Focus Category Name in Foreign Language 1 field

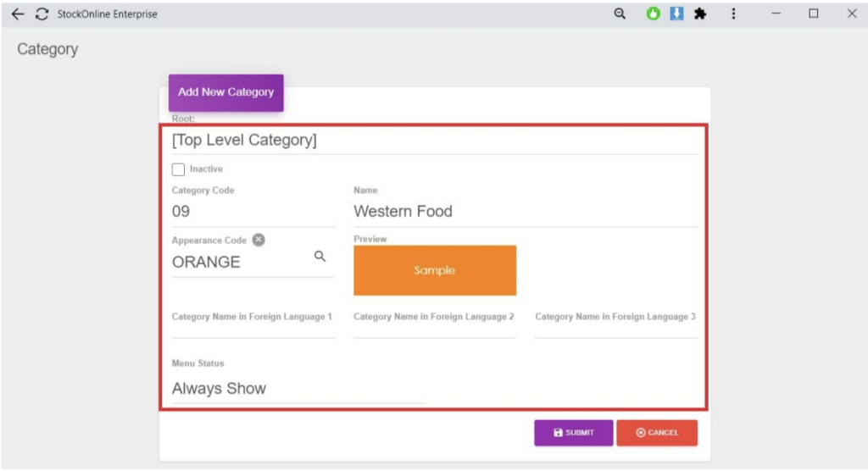pyautogui.click(x=253, y=328)
